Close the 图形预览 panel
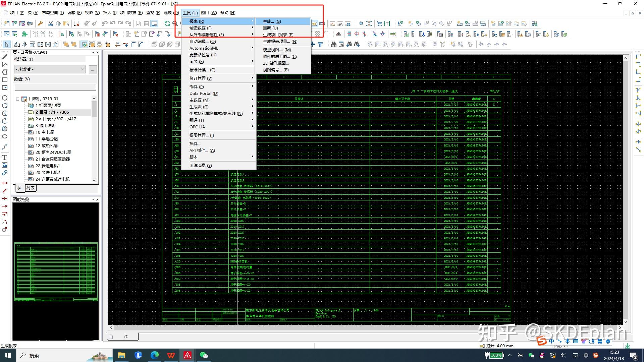 [98, 199]
